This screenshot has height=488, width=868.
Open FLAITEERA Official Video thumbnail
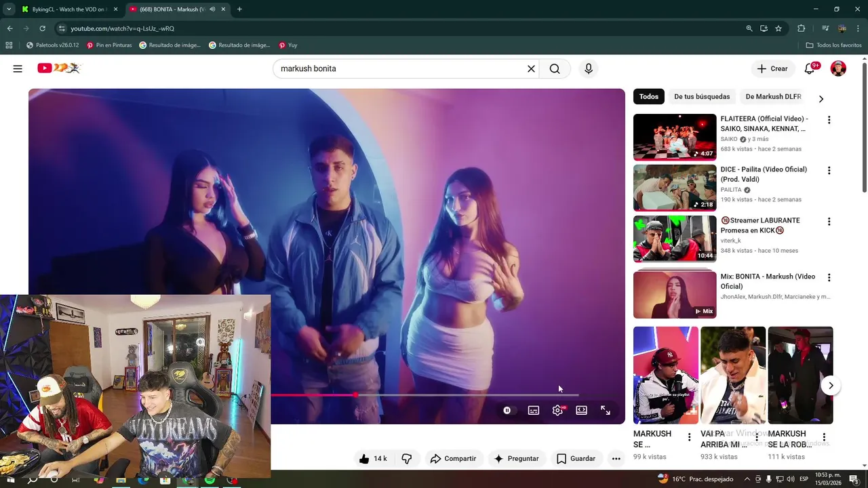675,137
